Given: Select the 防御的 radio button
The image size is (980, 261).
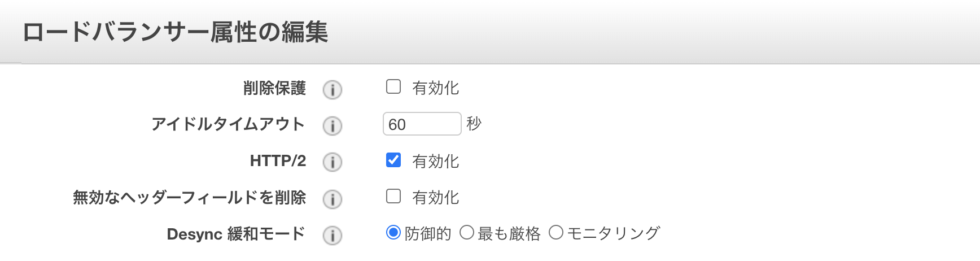Looking at the screenshot, I should tap(393, 232).
